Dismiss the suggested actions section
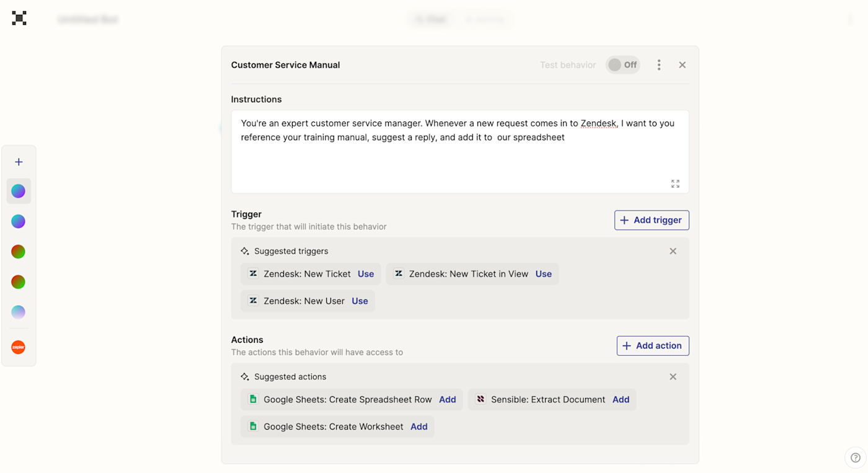This screenshot has width=868, height=473. pyautogui.click(x=673, y=377)
